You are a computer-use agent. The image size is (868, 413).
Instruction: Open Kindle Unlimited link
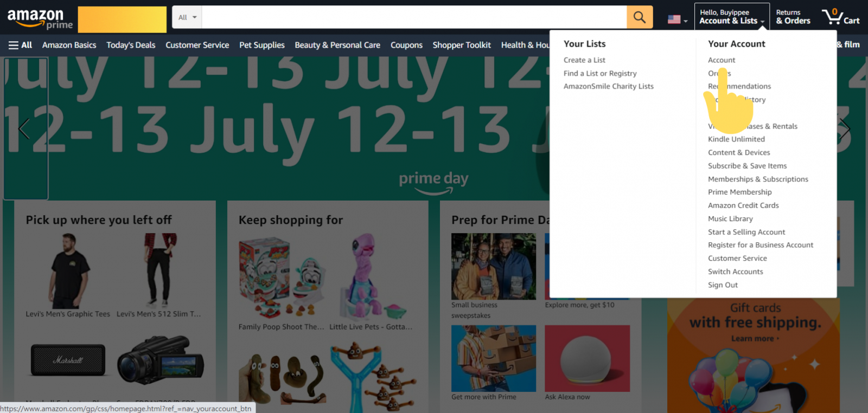click(736, 139)
